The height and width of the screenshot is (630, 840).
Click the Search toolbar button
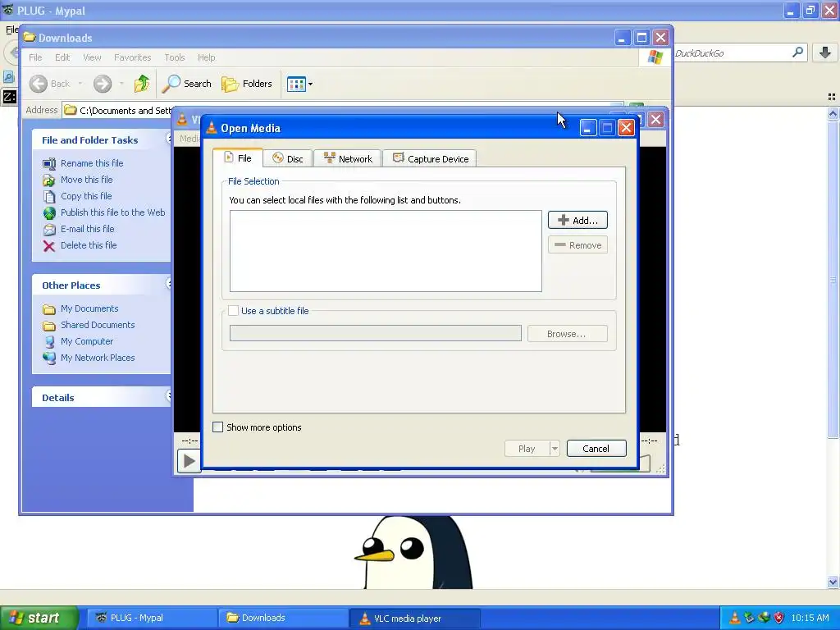[x=187, y=84]
